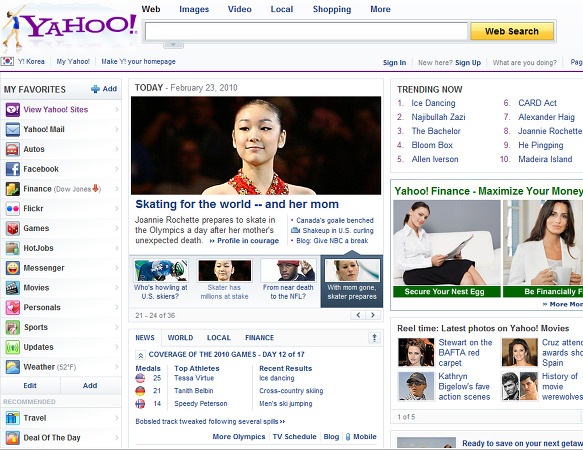The width and height of the screenshot is (583, 450).
Task: Open Stewart BAFTA red carpet thumbnail
Action: (x=416, y=352)
